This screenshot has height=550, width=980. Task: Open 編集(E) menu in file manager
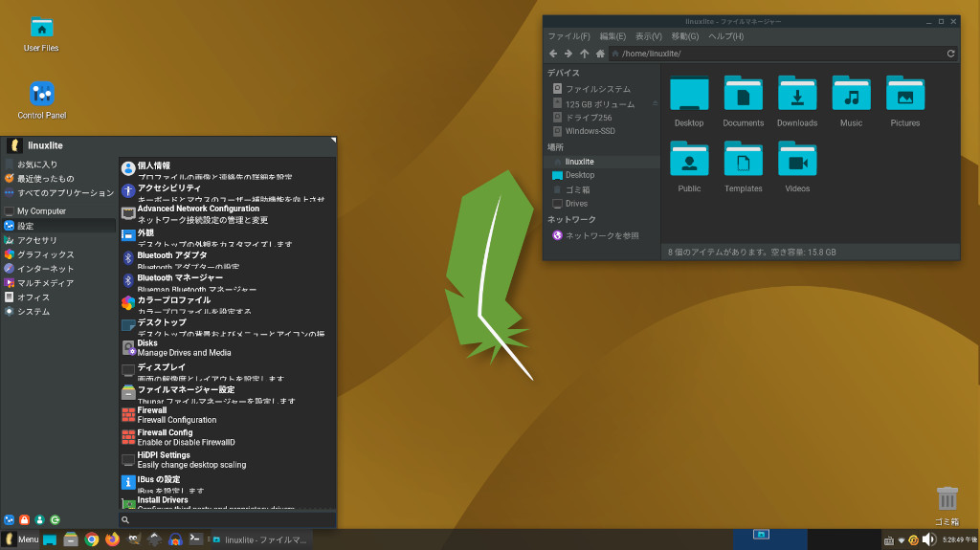click(x=612, y=36)
